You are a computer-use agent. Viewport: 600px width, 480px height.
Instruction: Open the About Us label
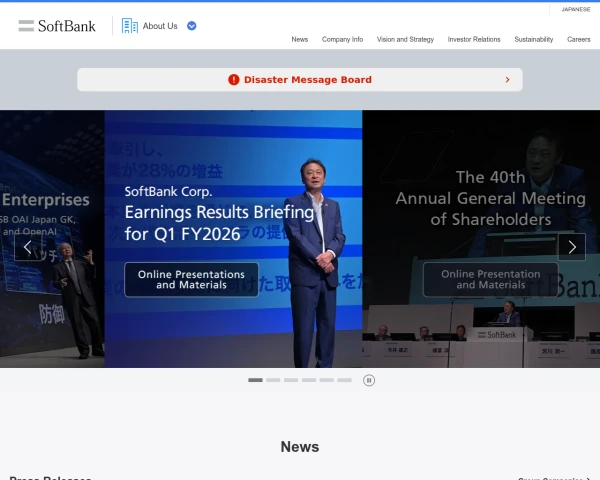(x=160, y=26)
